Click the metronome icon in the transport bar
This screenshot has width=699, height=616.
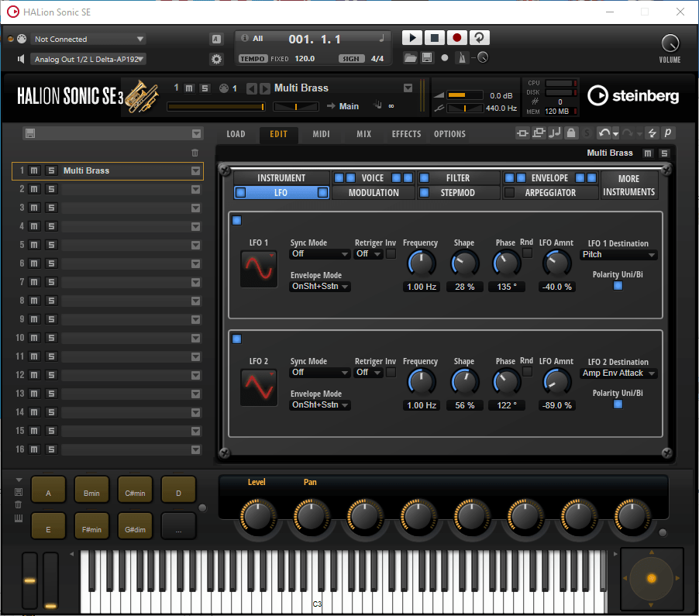[x=460, y=57]
